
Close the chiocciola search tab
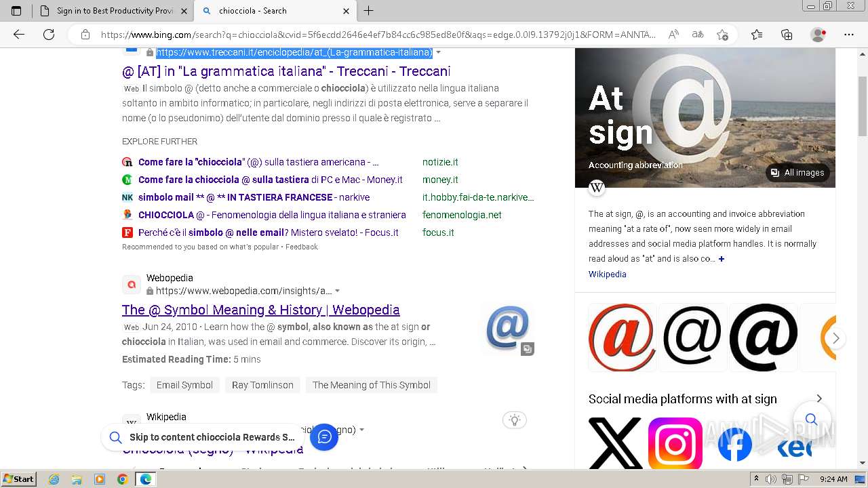(x=347, y=11)
